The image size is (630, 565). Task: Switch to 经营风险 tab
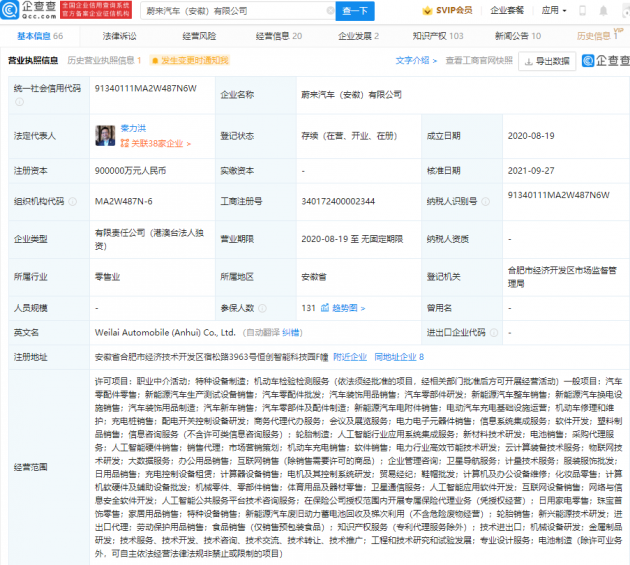coord(199,36)
